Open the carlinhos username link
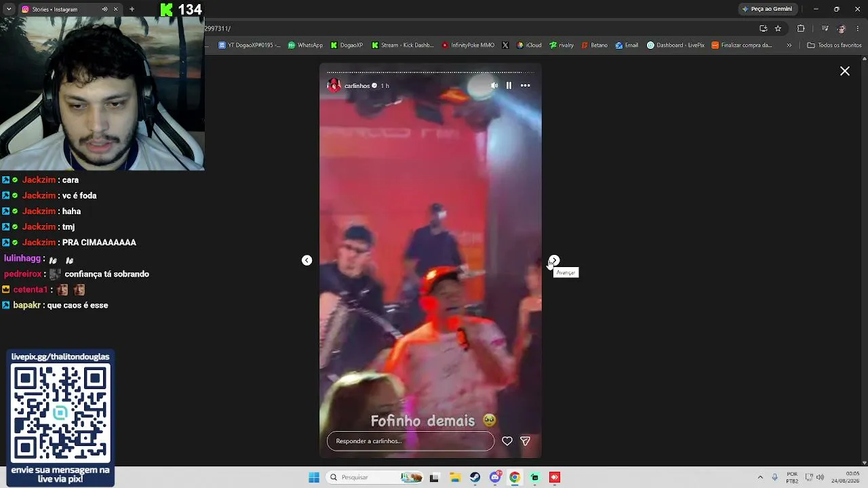The width and height of the screenshot is (868, 488). [x=357, y=86]
